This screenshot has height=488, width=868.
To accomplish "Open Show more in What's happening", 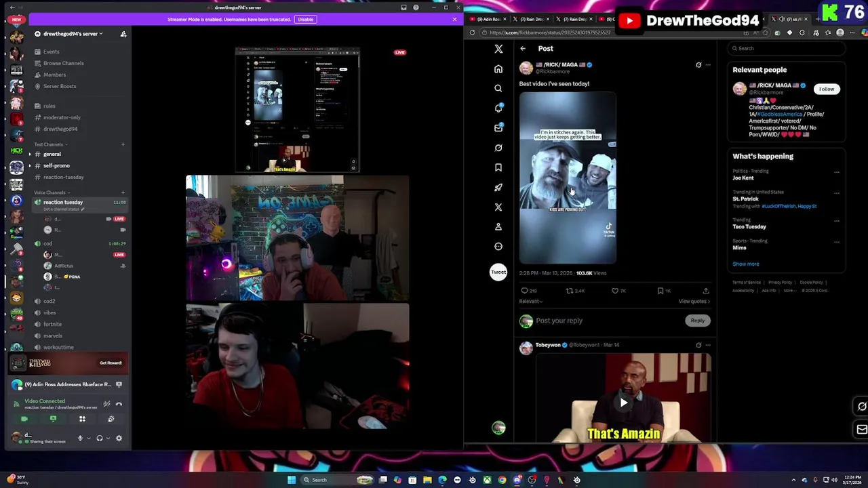I will pyautogui.click(x=746, y=264).
